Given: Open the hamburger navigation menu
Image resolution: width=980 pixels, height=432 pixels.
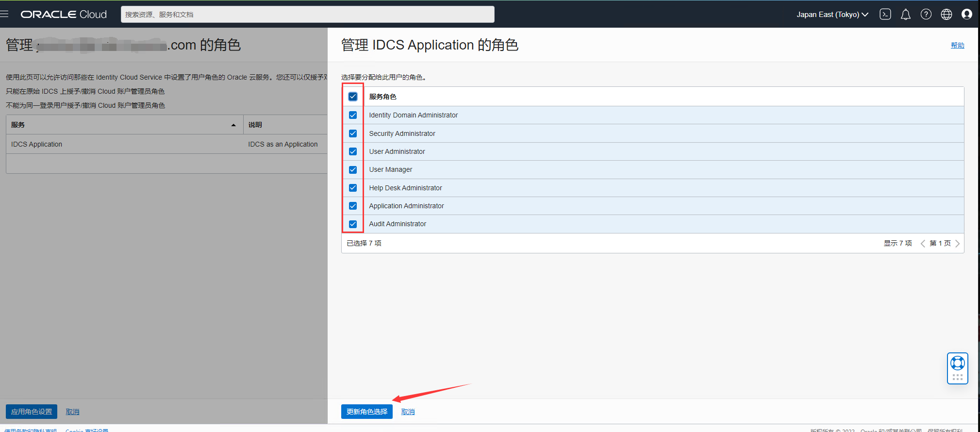Looking at the screenshot, I should point(4,14).
